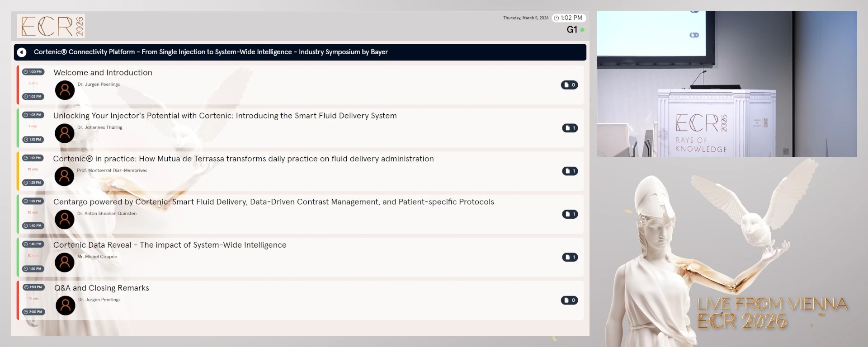Open document badge for Unlocking Your Injector's Potential
The width and height of the screenshot is (868, 347).
[x=570, y=128]
